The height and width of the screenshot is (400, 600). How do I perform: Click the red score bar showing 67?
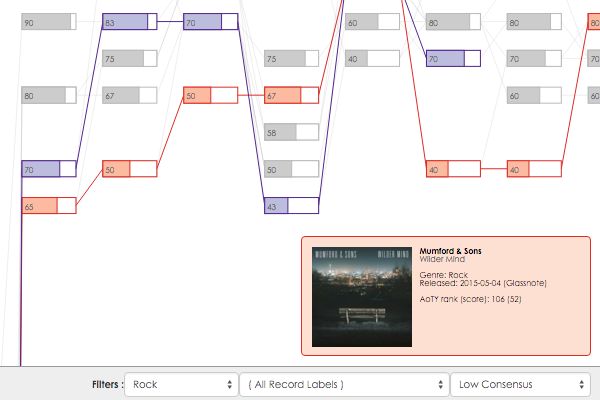(292, 95)
